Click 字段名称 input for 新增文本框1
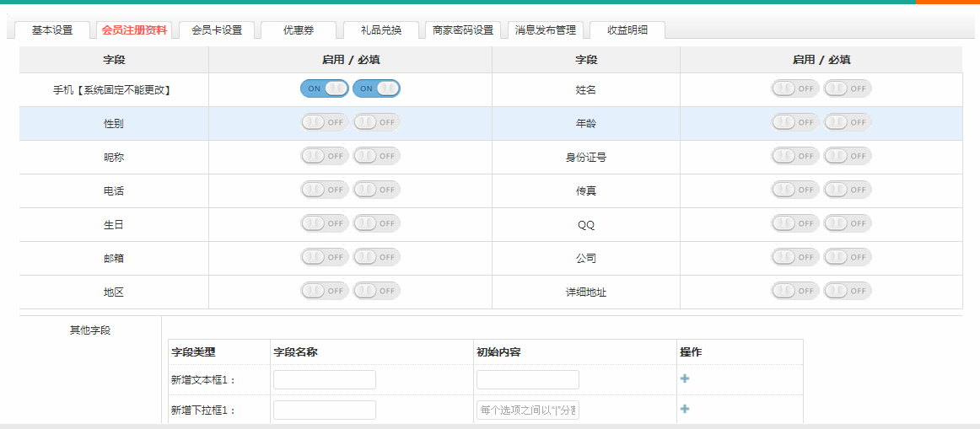Screen dimensions: 980x429 pyautogui.click(x=325, y=380)
